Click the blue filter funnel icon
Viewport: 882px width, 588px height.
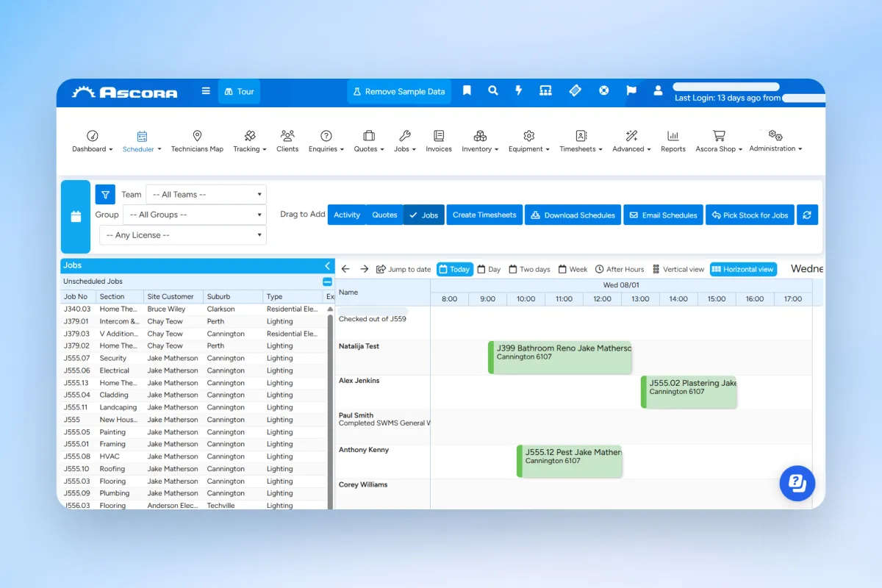pos(106,195)
